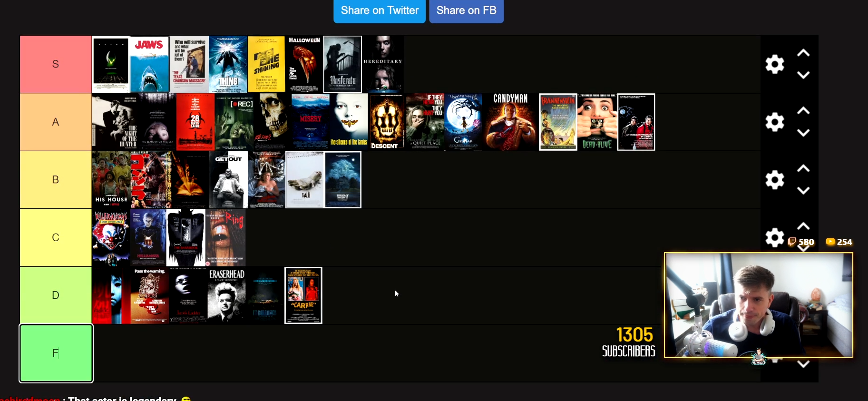Click the Eraserhead poster
Screen dimensions: 868x401
click(x=226, y=295)
